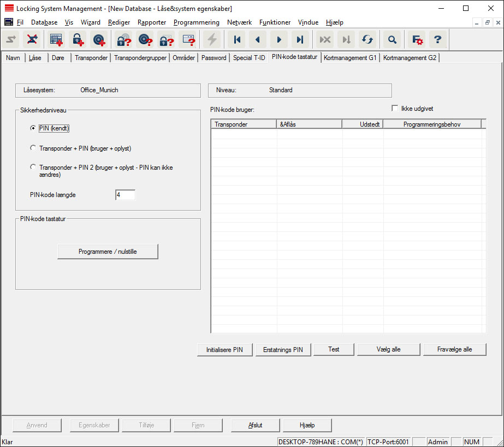Viewport: 504px width, 447px height.
Task: Select the PIN (kendt) radio button
Action: tap(34, 128)
